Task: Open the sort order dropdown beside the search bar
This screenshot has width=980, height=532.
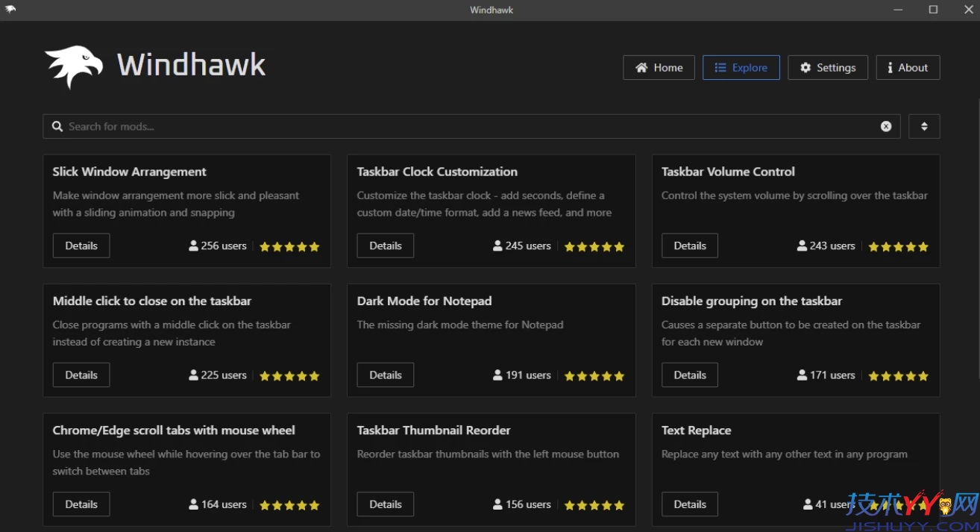Action: pyautogui.click(x=924, y=126)
